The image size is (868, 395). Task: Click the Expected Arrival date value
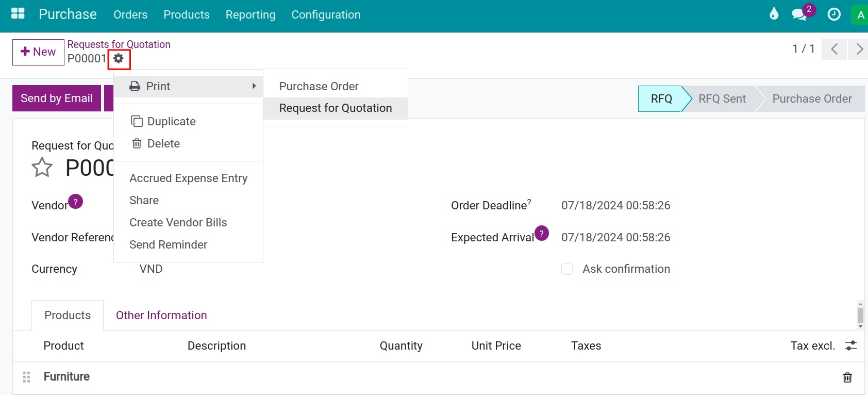point(616,237)
